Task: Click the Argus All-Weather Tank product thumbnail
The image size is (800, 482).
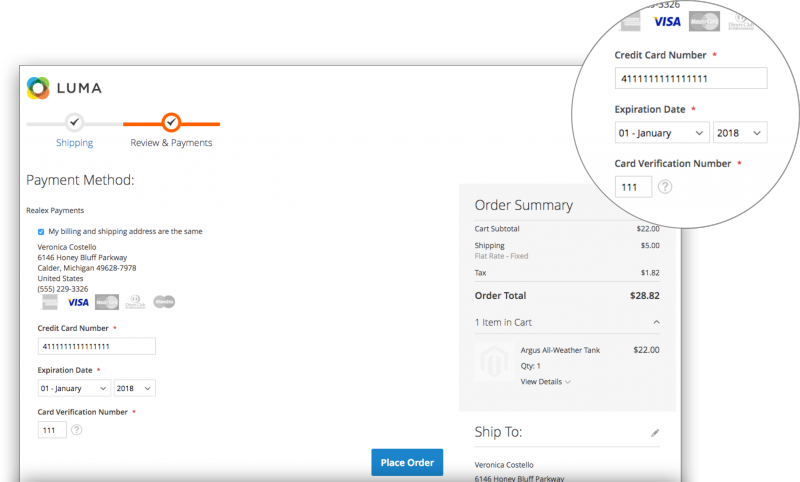Action: click(x=494, y=362)
